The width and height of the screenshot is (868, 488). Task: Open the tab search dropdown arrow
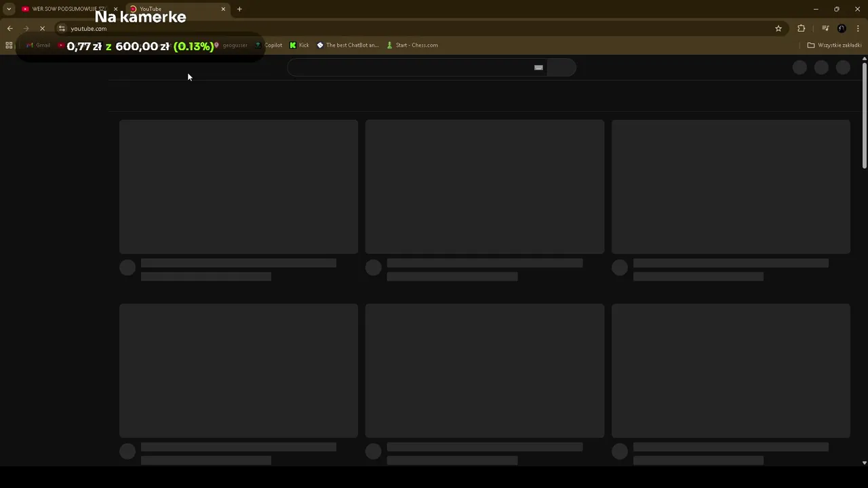tap(9, 9)
